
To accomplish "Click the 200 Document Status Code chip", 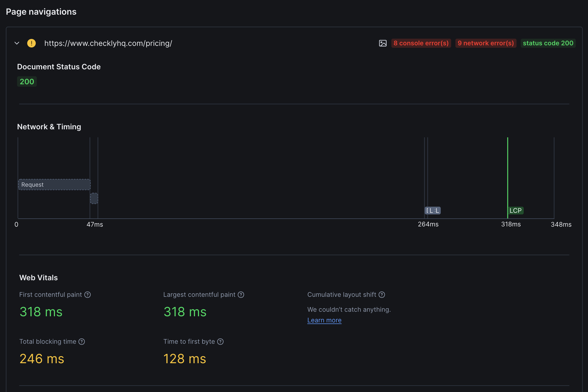I will [27, 81].
